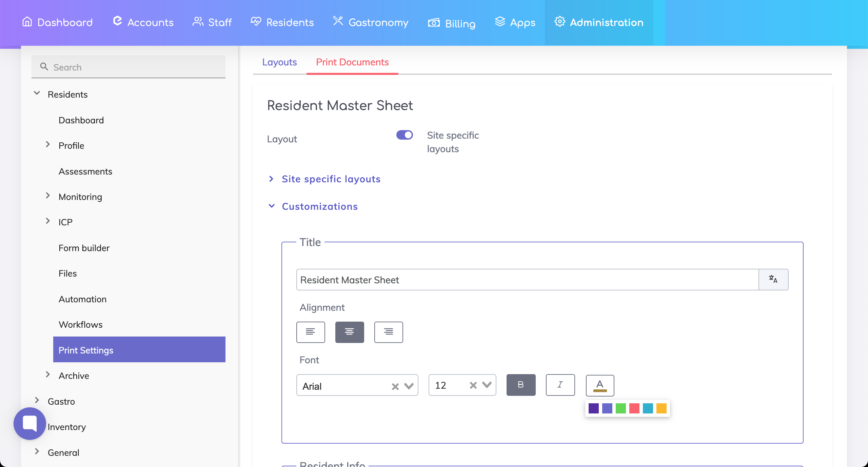Go to Form builder settings

pyautogui.click(x=84, y=248)
